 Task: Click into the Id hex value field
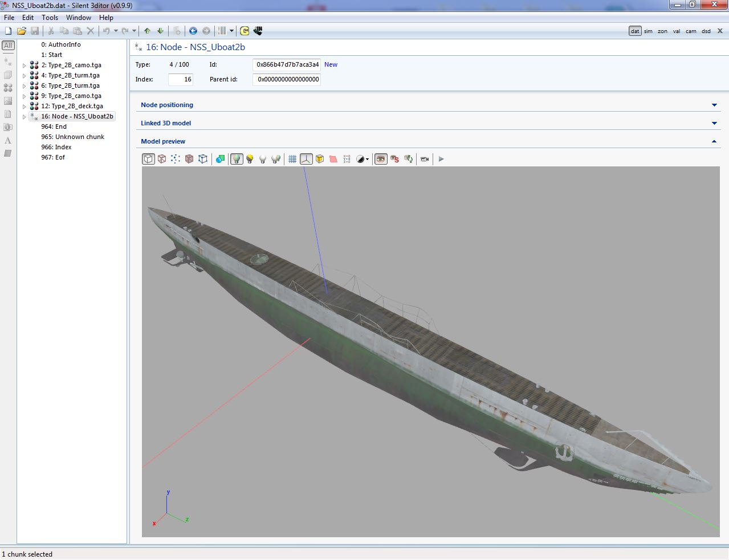(287, 65)
